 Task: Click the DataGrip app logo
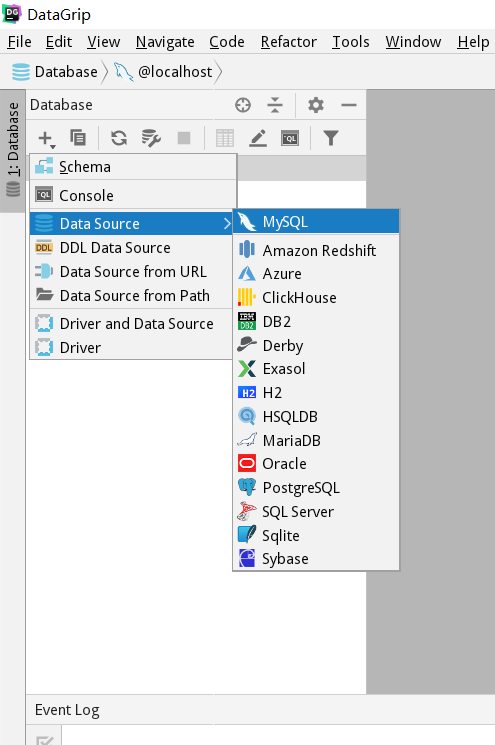click(12, 14)
